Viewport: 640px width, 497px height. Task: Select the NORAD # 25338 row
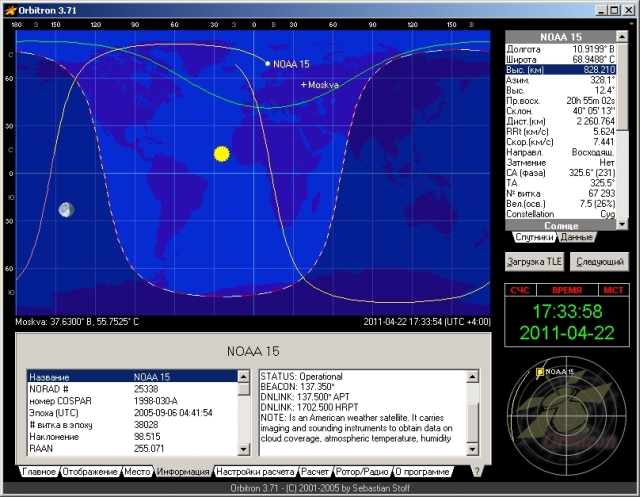(132, 389)
